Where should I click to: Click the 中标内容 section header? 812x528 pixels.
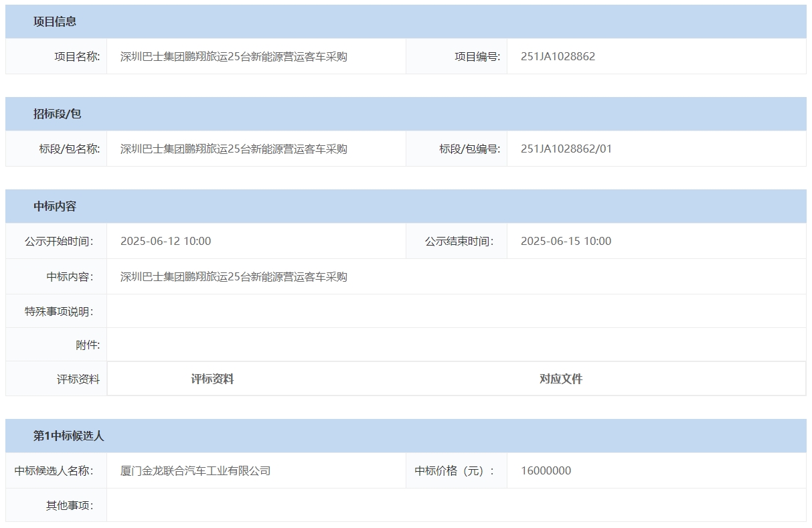point(55,206)
